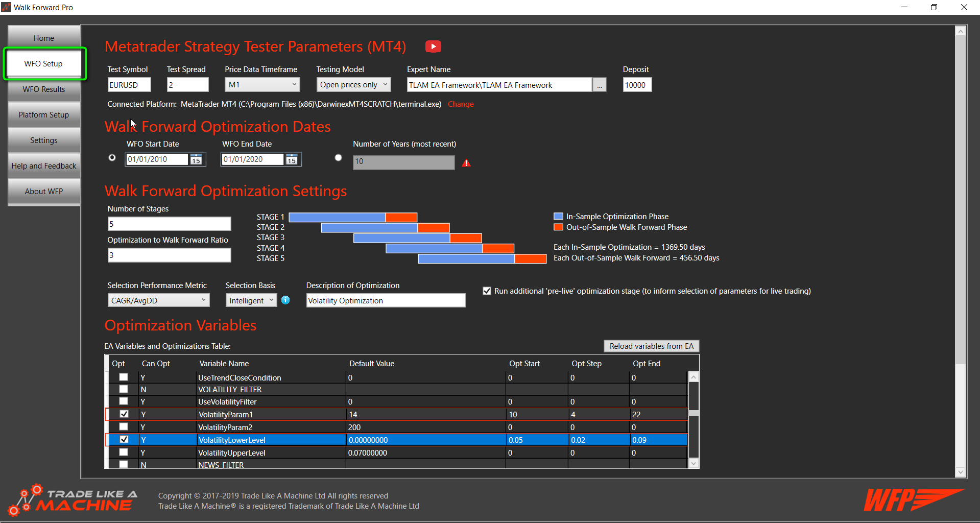
Task: Click into the Expert Name field
Action: click(x=499, y=85)
